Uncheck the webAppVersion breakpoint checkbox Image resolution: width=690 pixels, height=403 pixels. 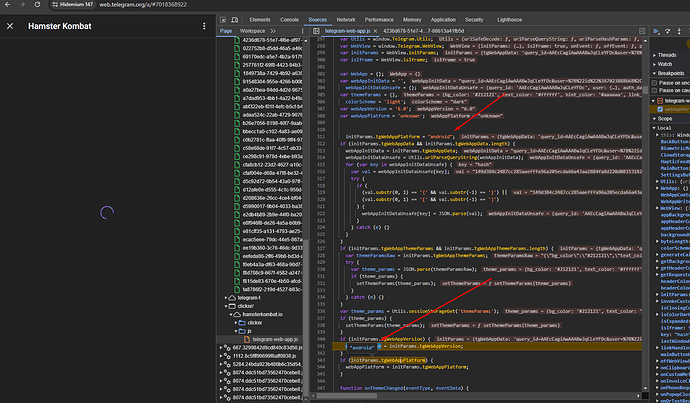tap(660, 109)
